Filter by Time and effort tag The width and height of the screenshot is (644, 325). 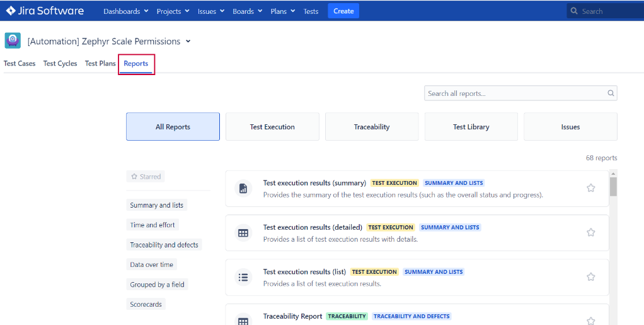tap(152, 225)
